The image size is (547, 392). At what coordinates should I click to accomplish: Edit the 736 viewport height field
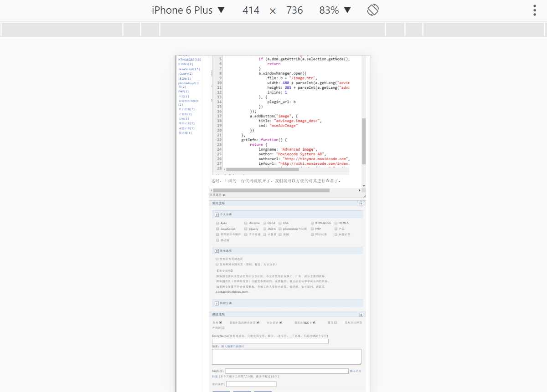(x=294, y=10)
